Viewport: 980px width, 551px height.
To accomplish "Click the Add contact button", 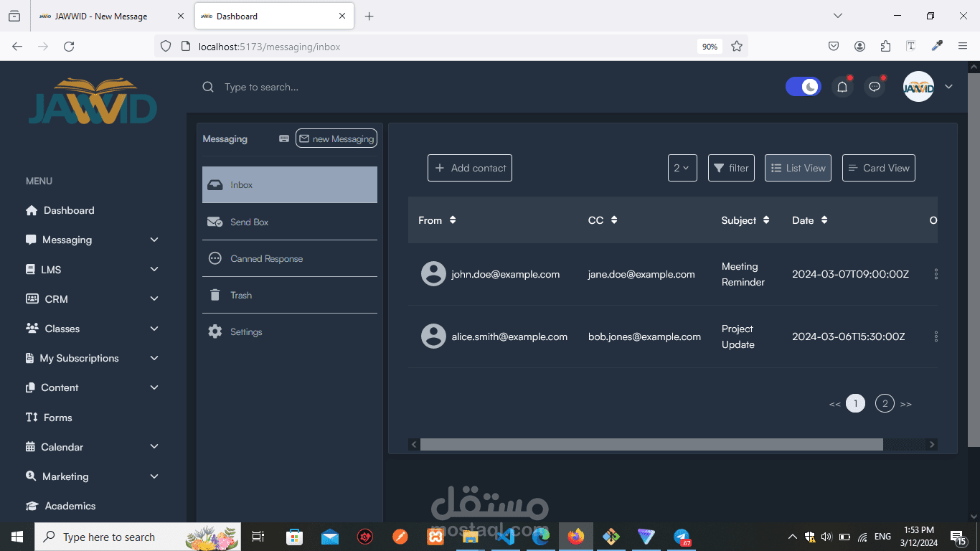I will point(470,168).
